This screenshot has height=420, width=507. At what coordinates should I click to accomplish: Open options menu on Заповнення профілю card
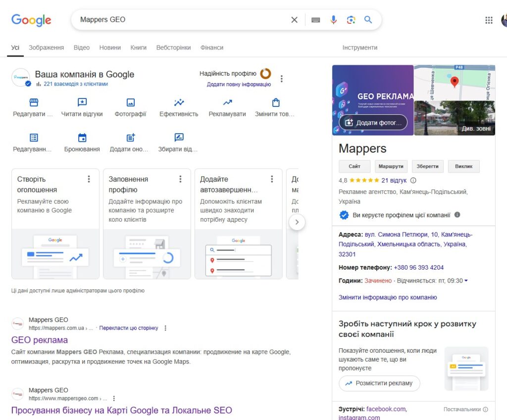coord(180,179)
